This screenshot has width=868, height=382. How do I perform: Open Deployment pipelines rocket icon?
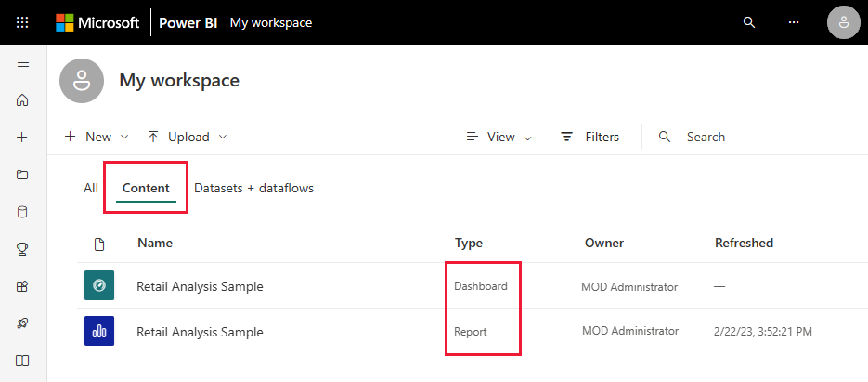[22, 323]
